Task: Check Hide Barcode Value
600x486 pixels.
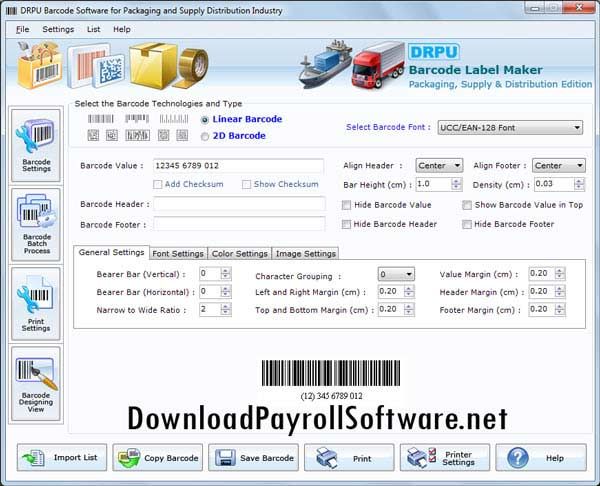Action: [346, 205]
